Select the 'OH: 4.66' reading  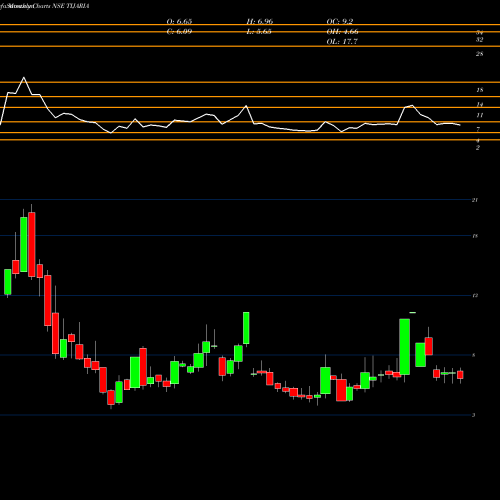[342, 32]
